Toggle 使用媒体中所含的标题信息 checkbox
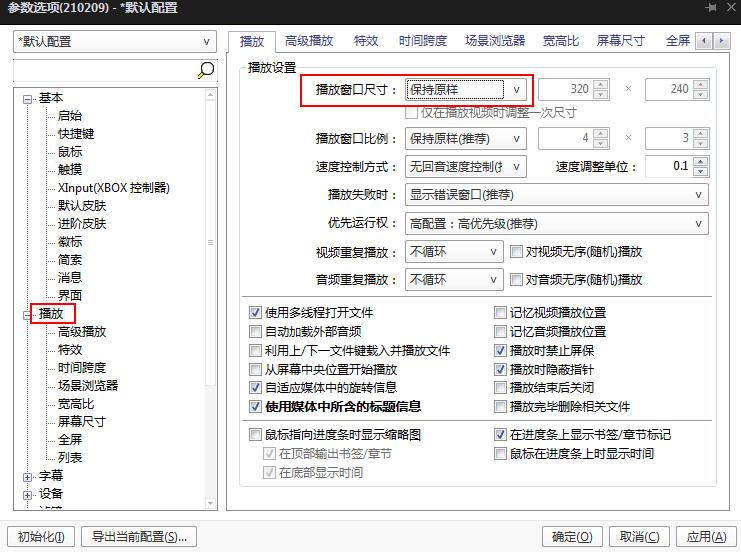This screenshot has height=556, width=741. click(255, 406)
